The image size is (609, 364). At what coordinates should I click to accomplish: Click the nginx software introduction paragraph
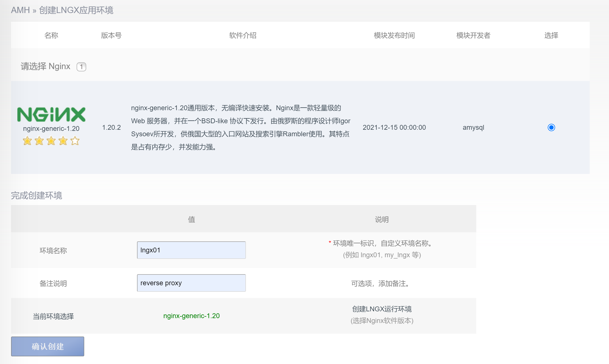(x=241, y=127)
